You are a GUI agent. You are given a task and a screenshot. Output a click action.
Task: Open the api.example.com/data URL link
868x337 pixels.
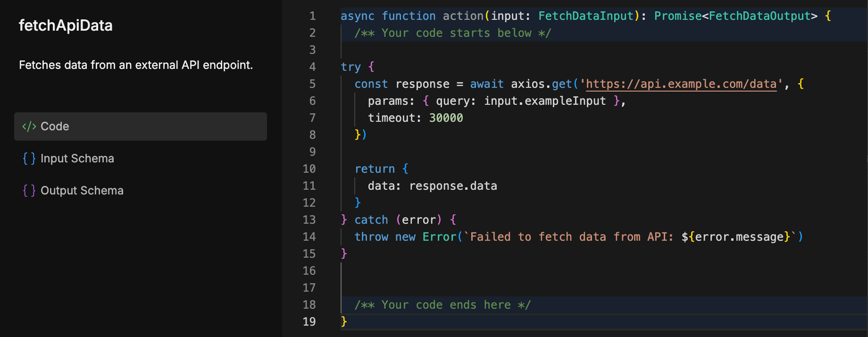(681, 84)
